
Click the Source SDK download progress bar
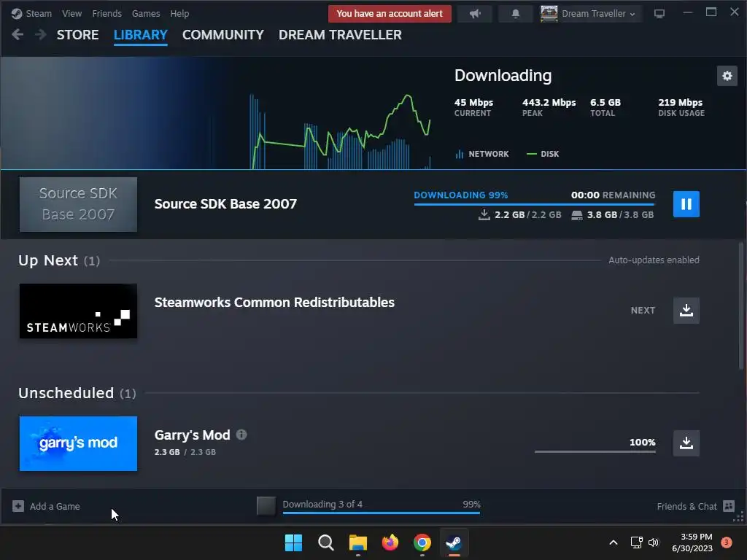pyautogui.click(x=535, y=204)
